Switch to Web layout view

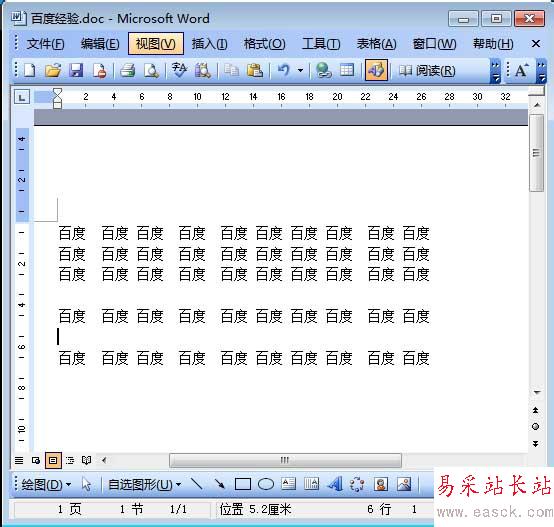click(x=36, y=460)
